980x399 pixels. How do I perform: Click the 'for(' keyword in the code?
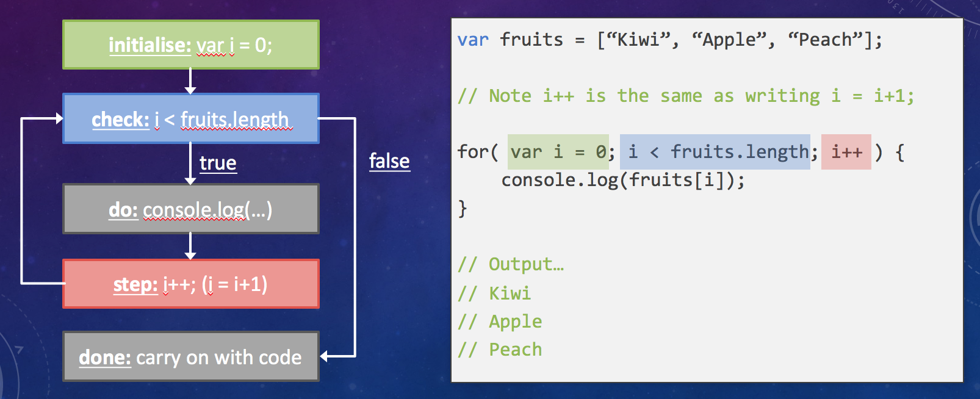coord(478,151)
